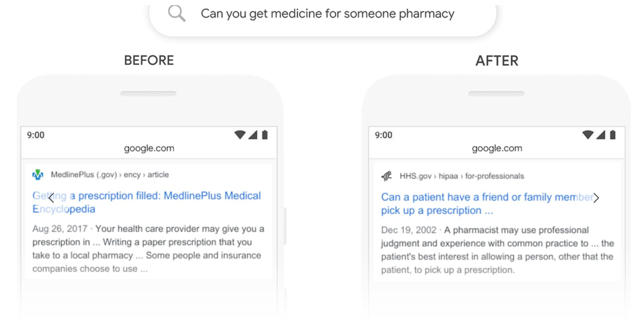Click the right chevron arrow on AFTER result
The width and height of the screenshot is (644, 335).
pyautogui.click(x=596, y=198)
